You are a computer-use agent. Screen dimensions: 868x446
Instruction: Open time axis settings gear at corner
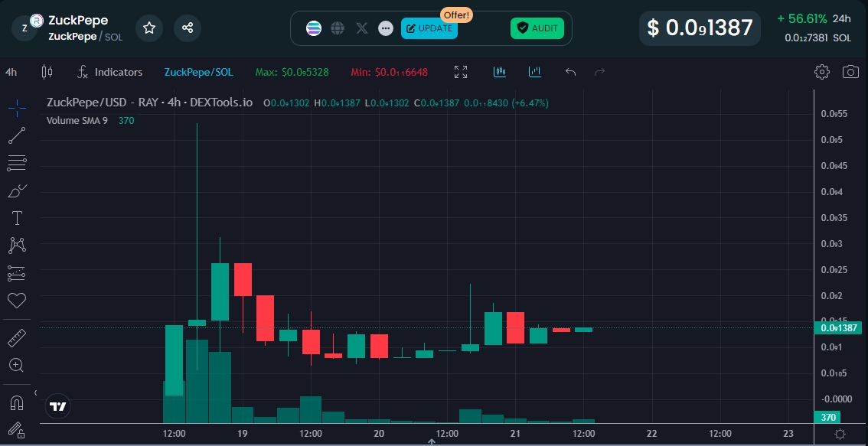click(x=840, y=434)
